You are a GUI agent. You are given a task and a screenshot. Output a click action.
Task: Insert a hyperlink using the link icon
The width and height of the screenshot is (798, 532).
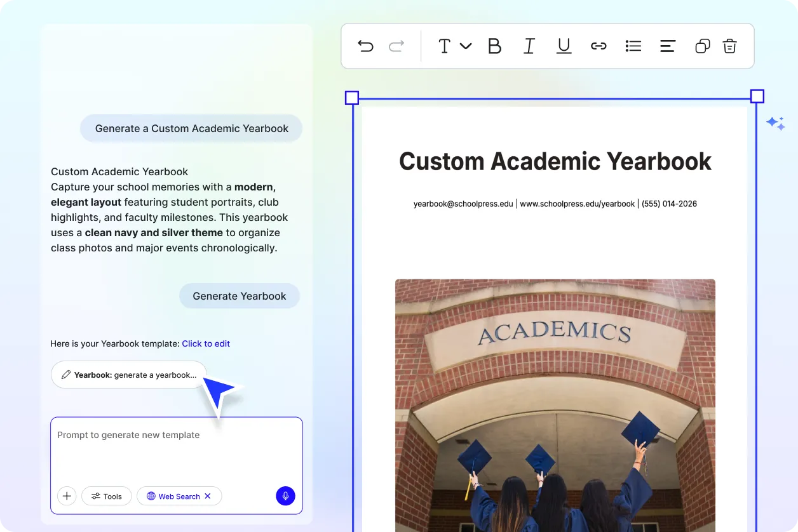point(598,46)
